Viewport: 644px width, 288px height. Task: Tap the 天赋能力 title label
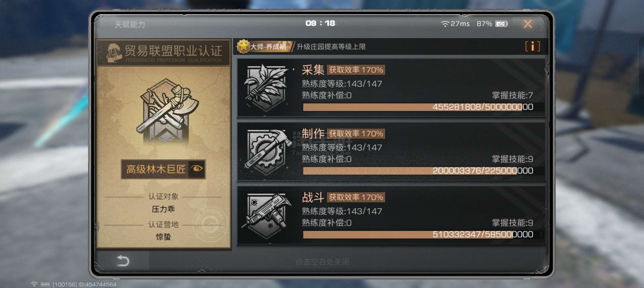click(x=130, y=24)
